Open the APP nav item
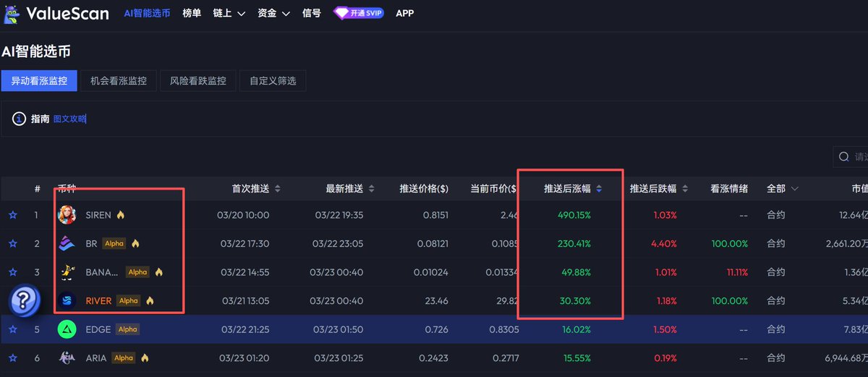Screen dimensions: 868x377 [405, 13]
